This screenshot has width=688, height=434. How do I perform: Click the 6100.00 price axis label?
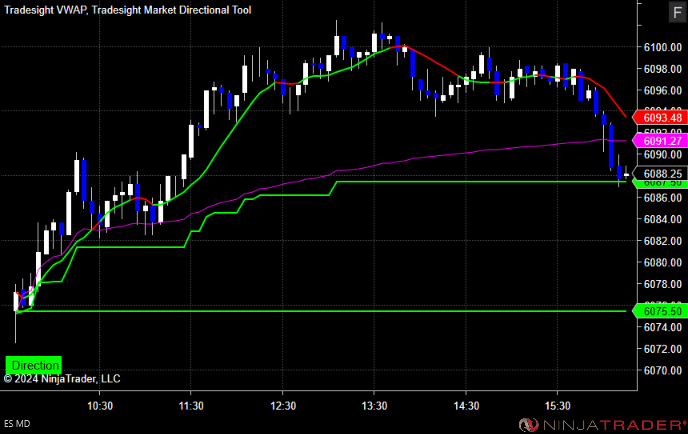[x=663, y=47]
